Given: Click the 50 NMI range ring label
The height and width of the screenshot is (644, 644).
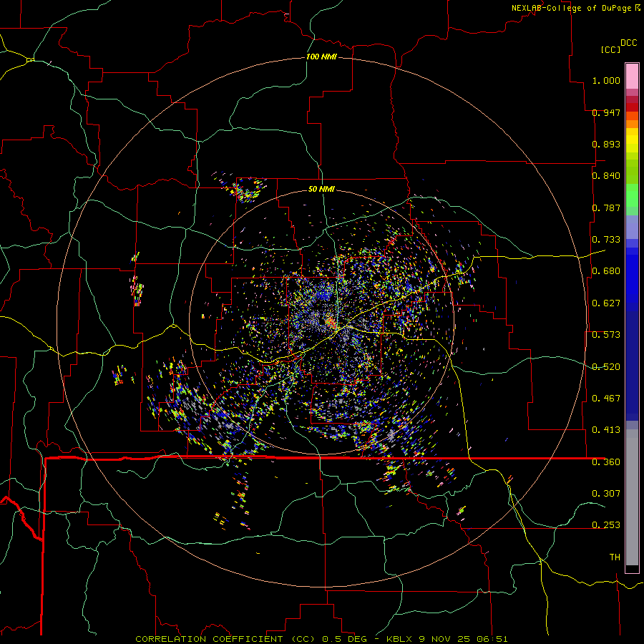Looking at the screenshot, I should click(x=321, y=190).
